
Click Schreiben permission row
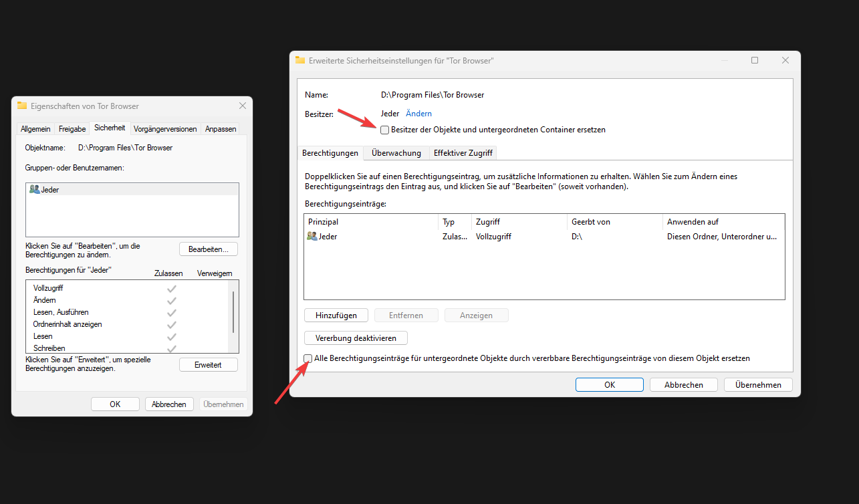point(128,348)
